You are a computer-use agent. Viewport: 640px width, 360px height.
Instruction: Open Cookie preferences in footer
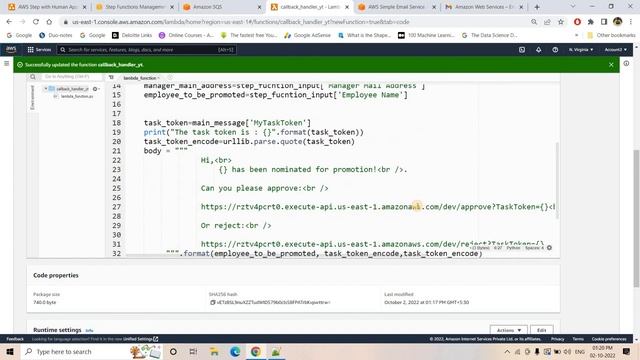tap(609, 339)
